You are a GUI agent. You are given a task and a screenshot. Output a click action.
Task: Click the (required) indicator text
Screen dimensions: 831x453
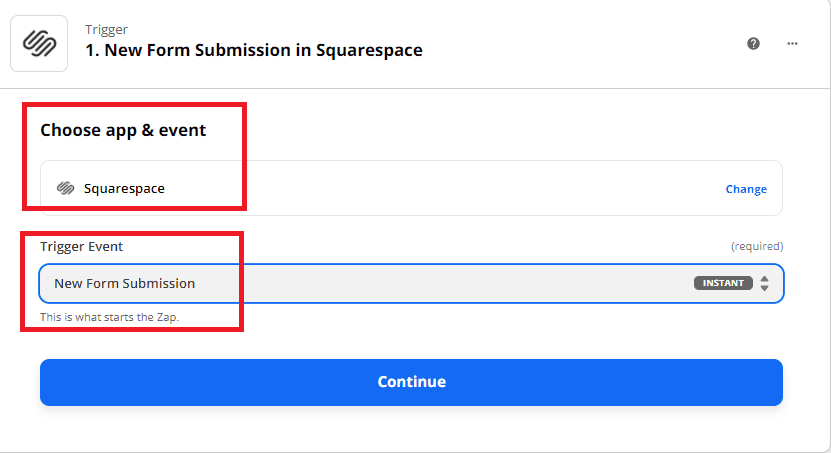[x=757, y=246]
